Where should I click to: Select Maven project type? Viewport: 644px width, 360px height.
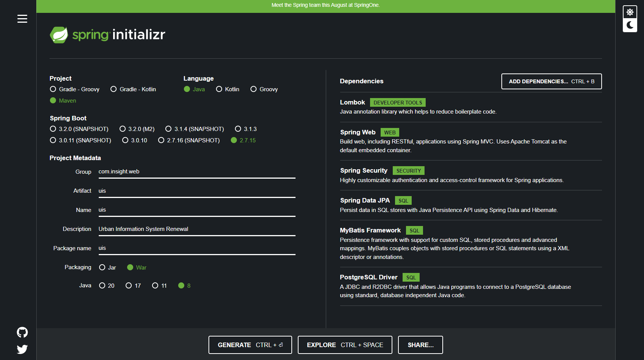(x=63, y=101)
